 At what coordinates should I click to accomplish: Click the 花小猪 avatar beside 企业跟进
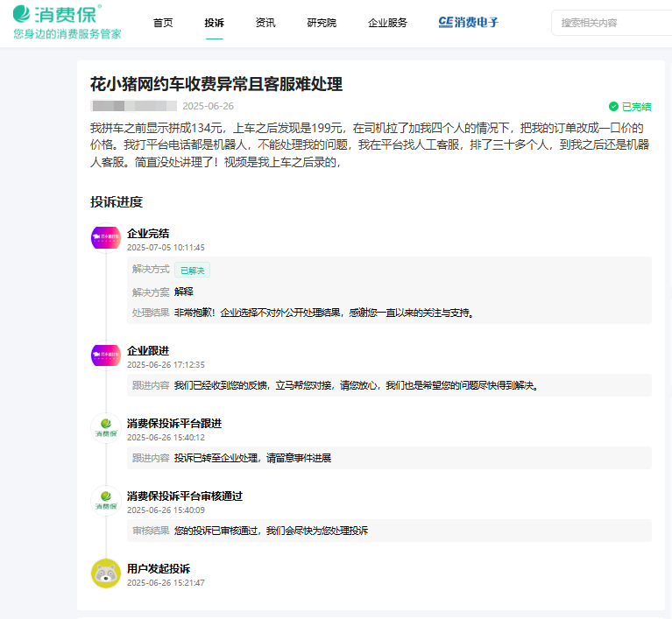[106, 355]
